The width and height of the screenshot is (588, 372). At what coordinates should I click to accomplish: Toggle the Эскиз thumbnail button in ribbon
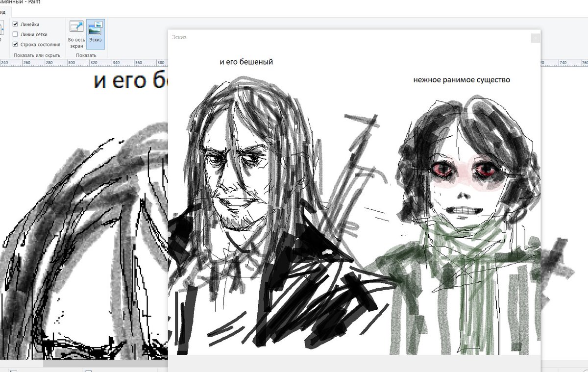tap(96, 34)
